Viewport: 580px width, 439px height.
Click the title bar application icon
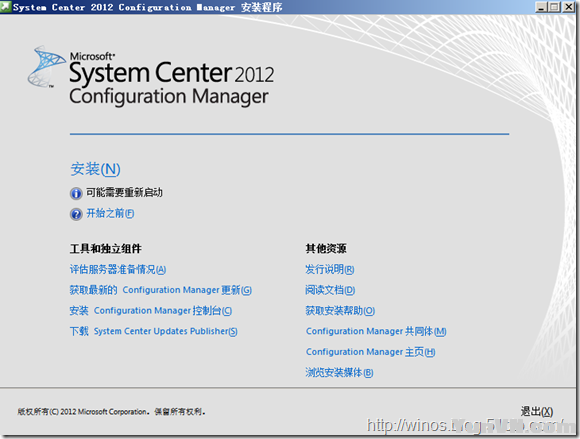pos(6,7)
